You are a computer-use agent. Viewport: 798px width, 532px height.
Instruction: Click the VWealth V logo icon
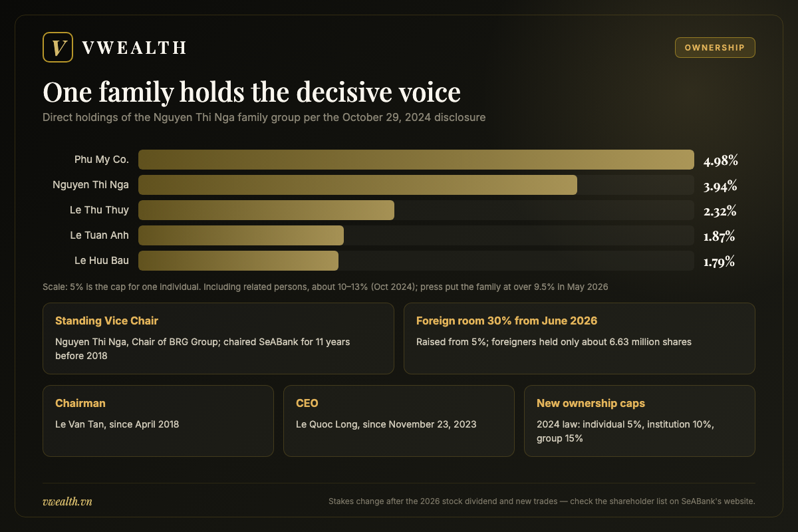[x=57, y=47]
